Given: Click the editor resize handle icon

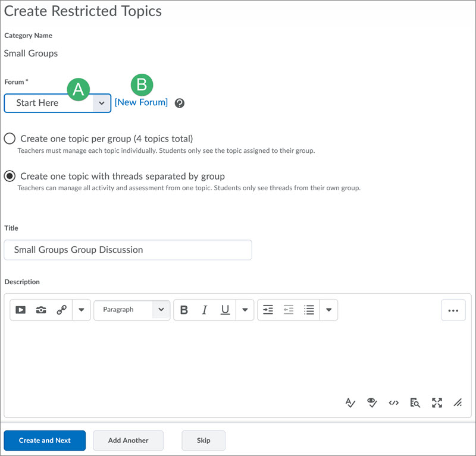Looking at the screenshot, I should 458,403.
